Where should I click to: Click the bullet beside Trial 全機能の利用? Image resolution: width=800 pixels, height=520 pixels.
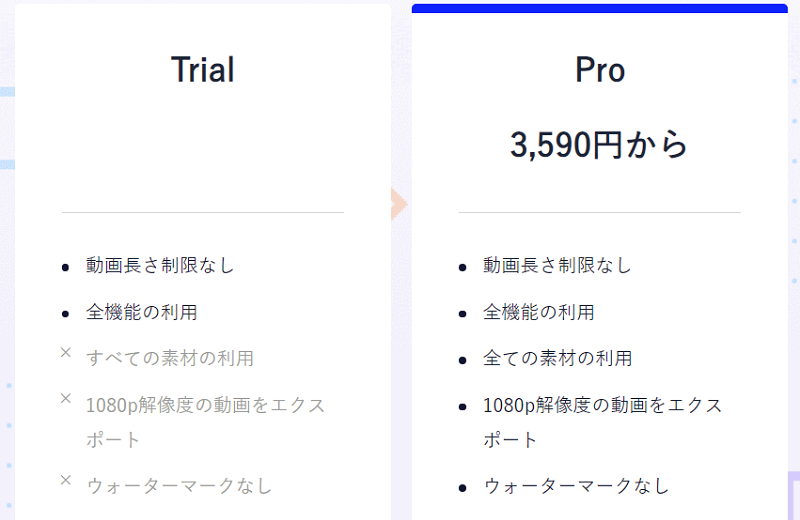tap(65, 314)
